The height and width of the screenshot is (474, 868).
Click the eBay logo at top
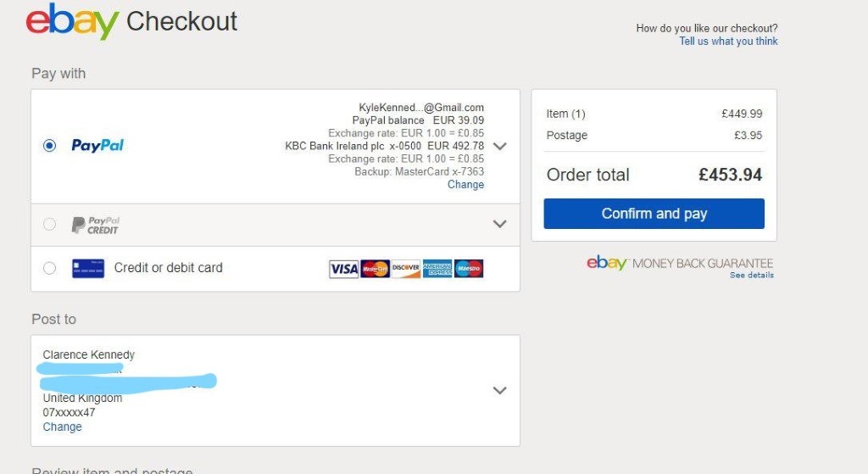pyautogui.click(x=73, y=21)
